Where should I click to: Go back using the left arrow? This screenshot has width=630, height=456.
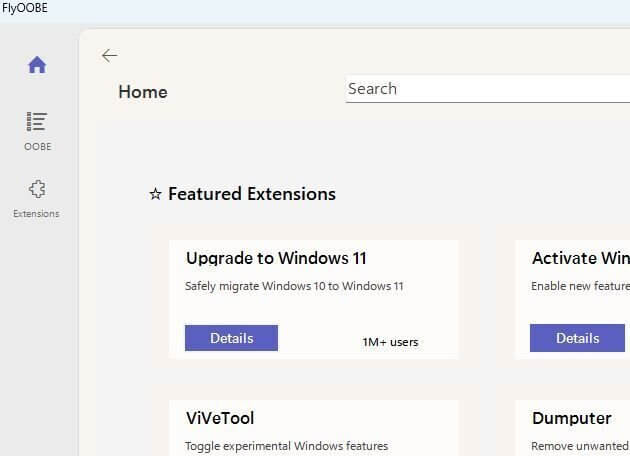[x=109, y=56]
